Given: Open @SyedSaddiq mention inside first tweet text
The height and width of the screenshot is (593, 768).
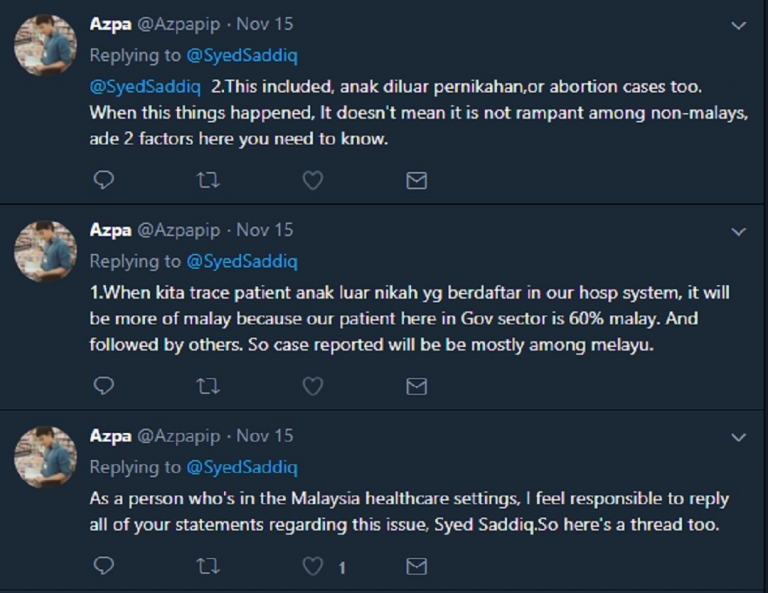Looking at the screenshot, I should tap(145, 87).
